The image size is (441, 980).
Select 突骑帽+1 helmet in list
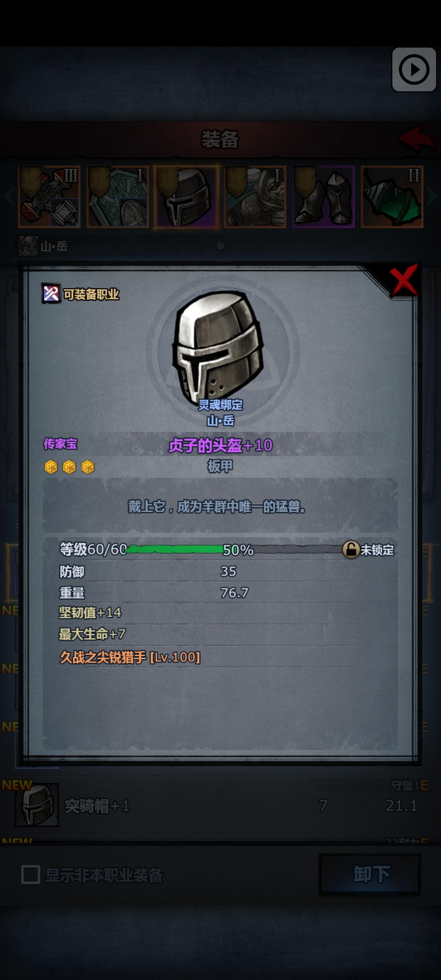tap(220, 805)
